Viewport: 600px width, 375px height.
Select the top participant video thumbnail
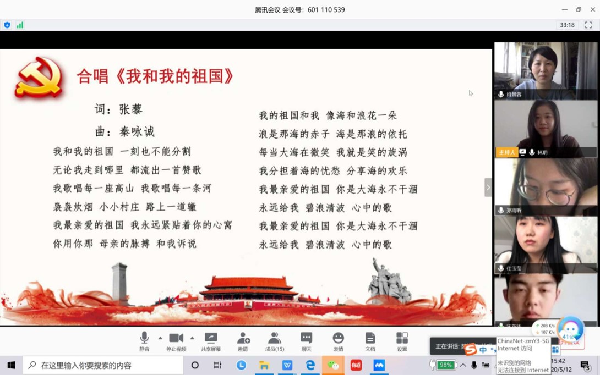click(x=546, y=71)
